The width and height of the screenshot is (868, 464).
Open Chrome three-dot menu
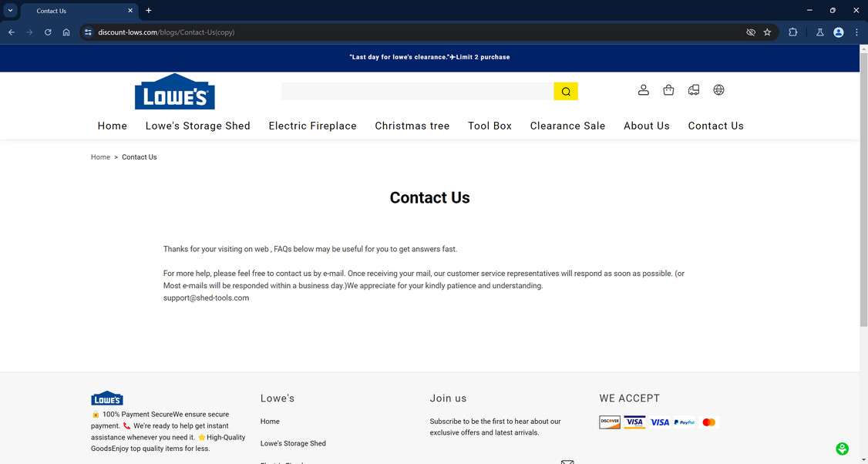tap(856, 32)
